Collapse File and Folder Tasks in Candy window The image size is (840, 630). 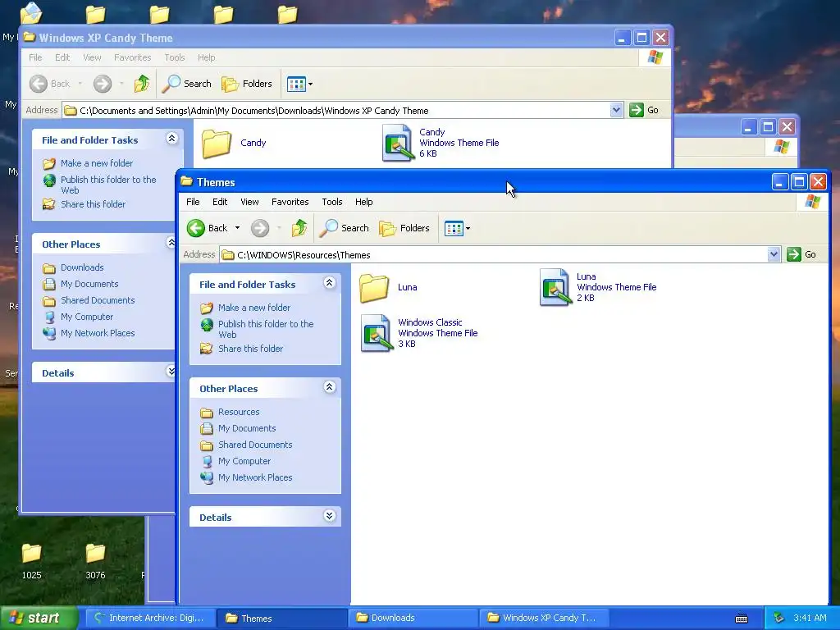[x=172, y=139]
